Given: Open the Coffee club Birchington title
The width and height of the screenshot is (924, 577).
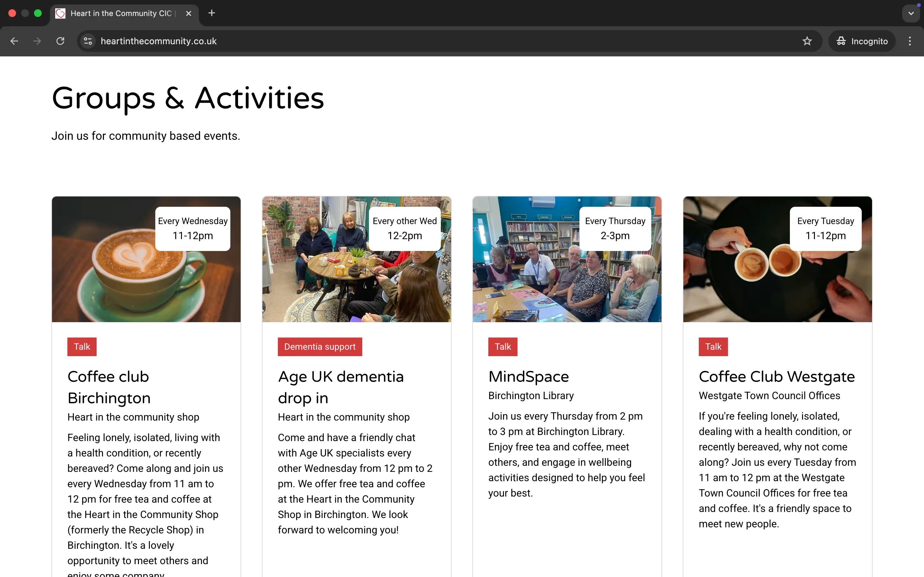Looking at the screenshot, I should point(109,387).
